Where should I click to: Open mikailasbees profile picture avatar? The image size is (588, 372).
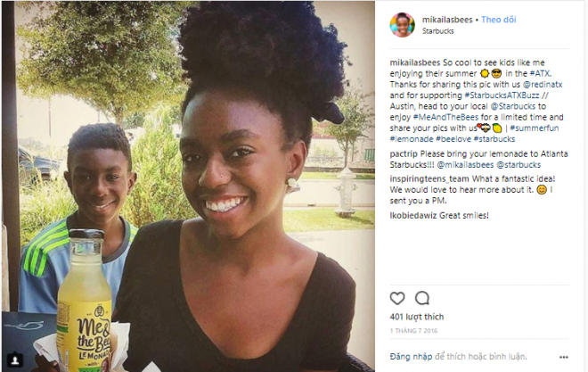(x=402, y=25)
